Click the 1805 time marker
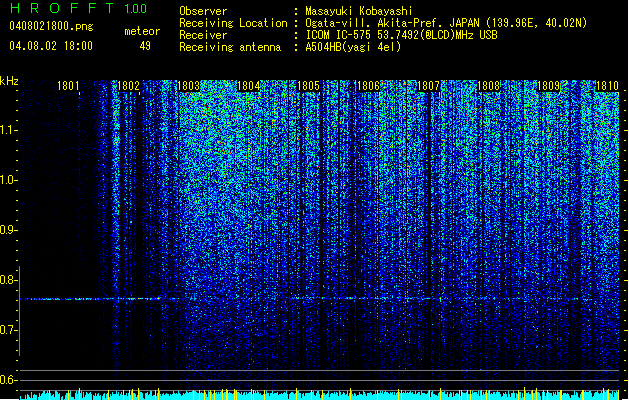 [x=308, y=86]
